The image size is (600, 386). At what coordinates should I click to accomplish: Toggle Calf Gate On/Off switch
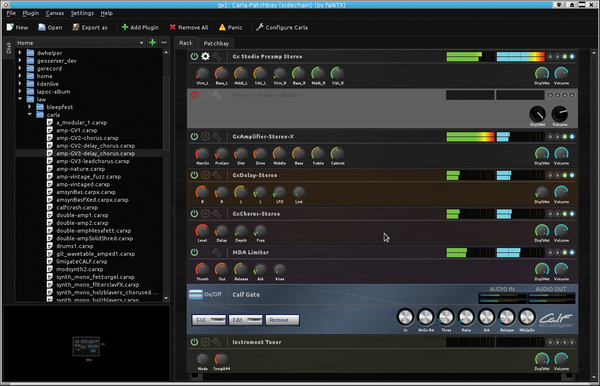point(196,294)
